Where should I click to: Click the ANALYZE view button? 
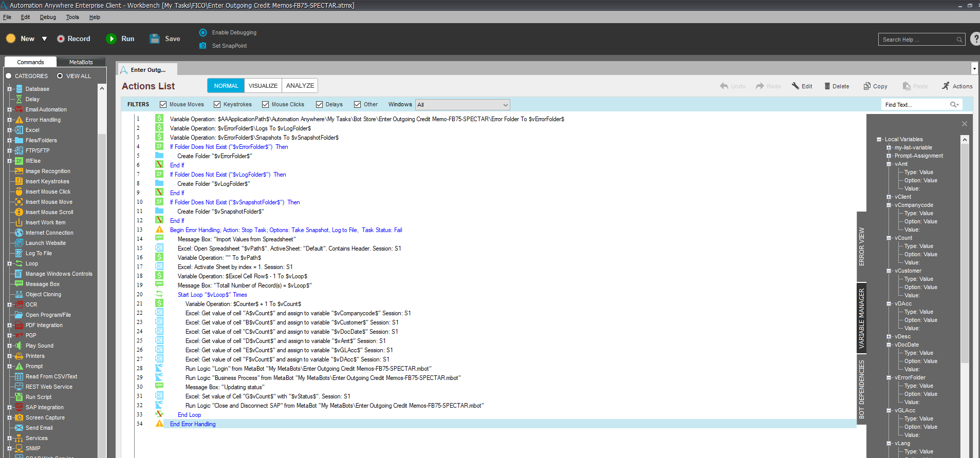point(300,86)
